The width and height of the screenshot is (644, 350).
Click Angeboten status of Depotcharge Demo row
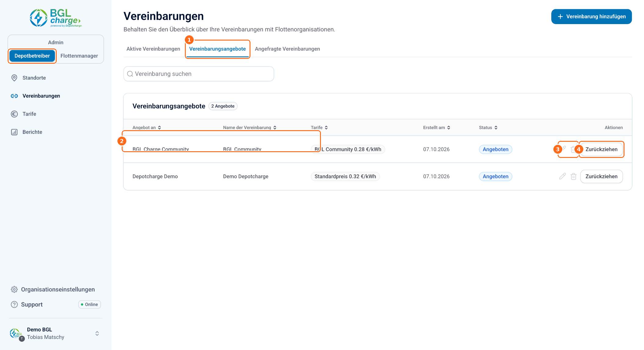pyautogui.click(x=495, y=177)
